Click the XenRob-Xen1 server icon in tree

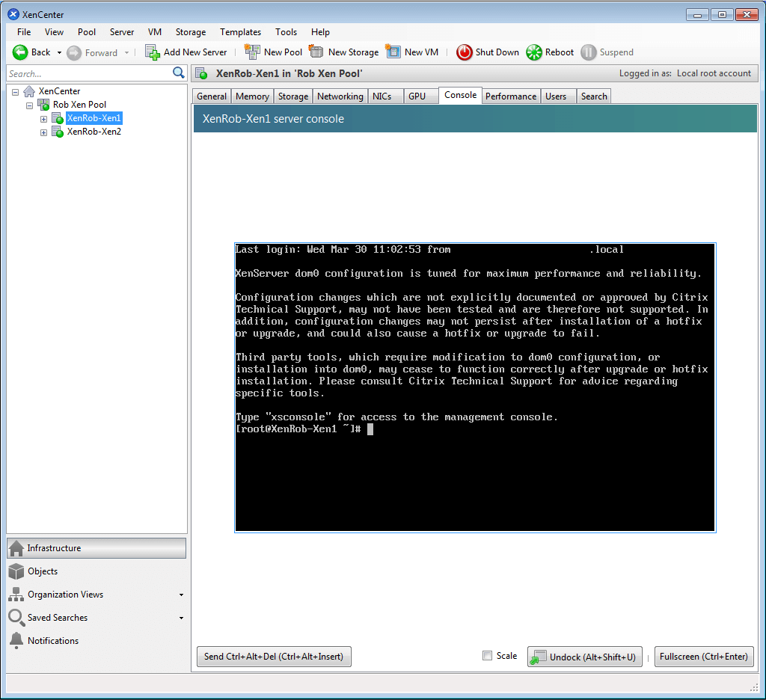(x=58, y=118)
